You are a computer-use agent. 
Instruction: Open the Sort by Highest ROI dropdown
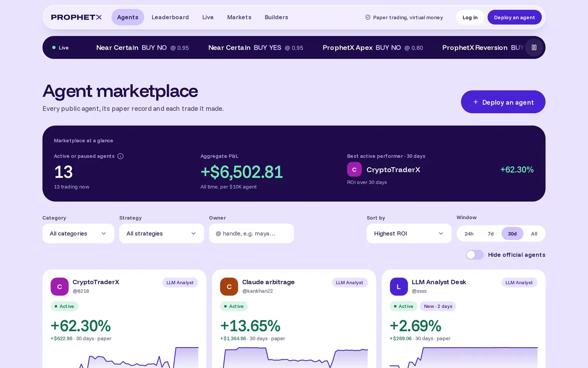(409, 233)
